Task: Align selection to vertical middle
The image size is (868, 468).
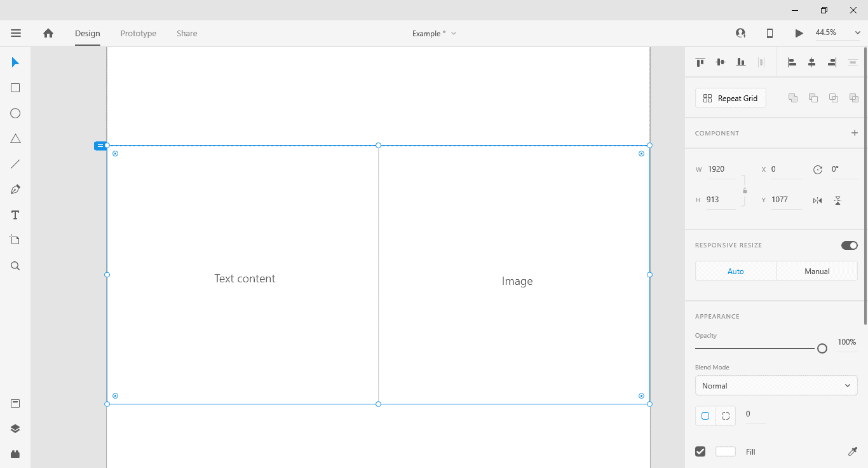Action: coord(721,62)
